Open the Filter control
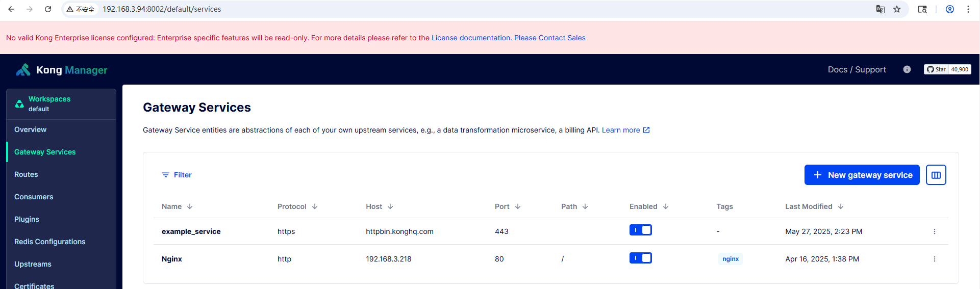980x289 pixels. 177,175
